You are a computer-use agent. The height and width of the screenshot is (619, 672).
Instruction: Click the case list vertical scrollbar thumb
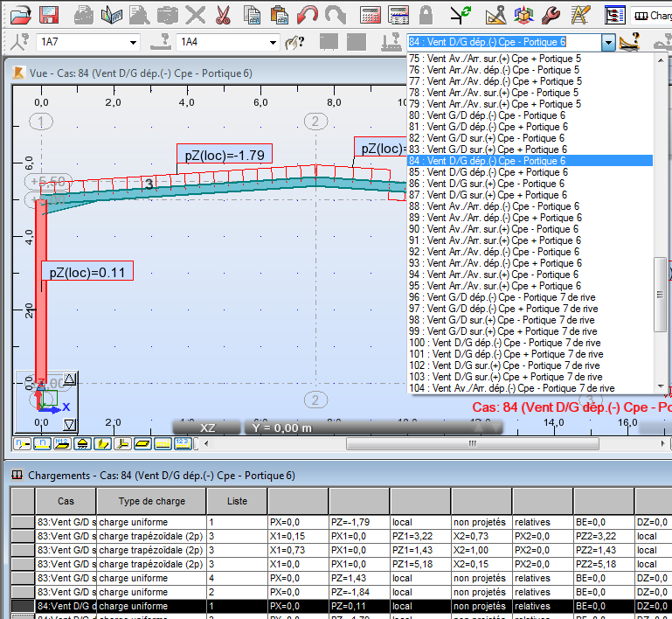coord(660,295)
